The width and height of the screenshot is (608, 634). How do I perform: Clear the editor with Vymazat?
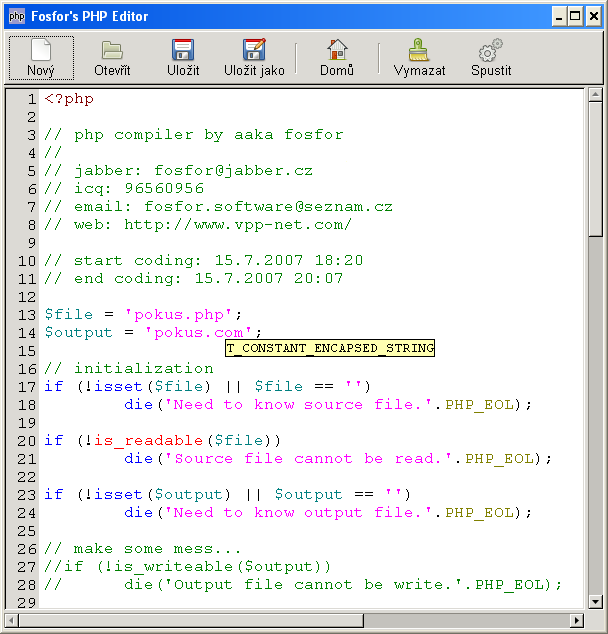[419, 58]
